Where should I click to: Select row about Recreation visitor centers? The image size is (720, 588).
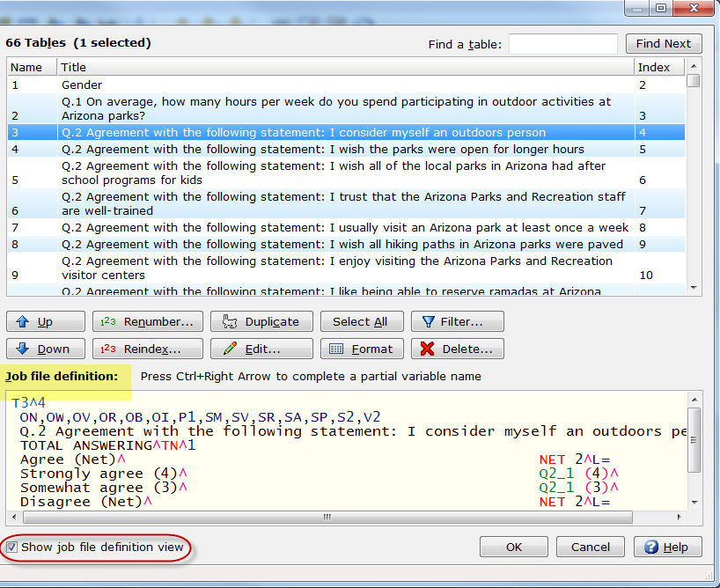pyautogui.click(x=346, y=268)
